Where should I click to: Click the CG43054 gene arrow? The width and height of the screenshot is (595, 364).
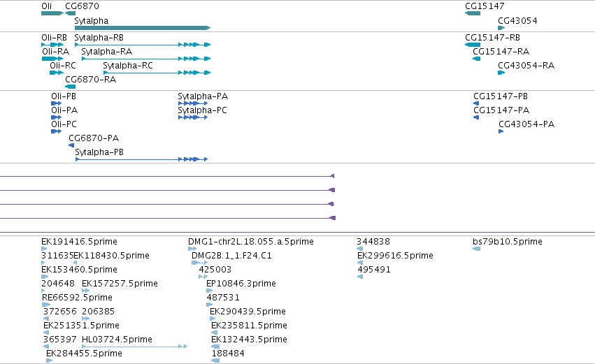tap(501, 28)
